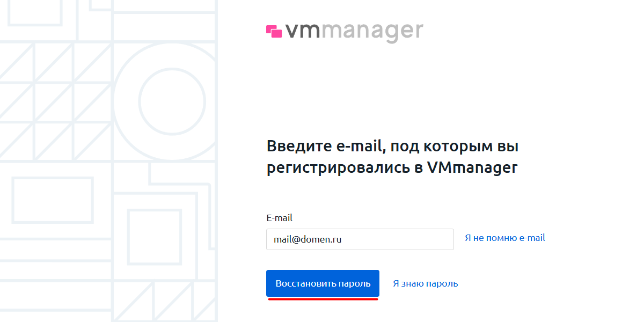Click the red underline below the restore button
This screenshot has height=322, width=644.
pos(323,299)
